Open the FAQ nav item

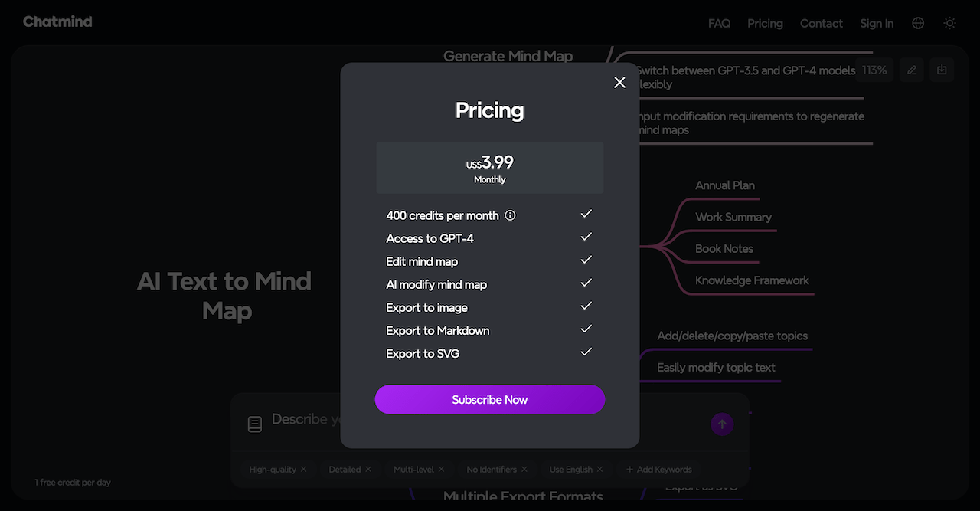(719, 23)
